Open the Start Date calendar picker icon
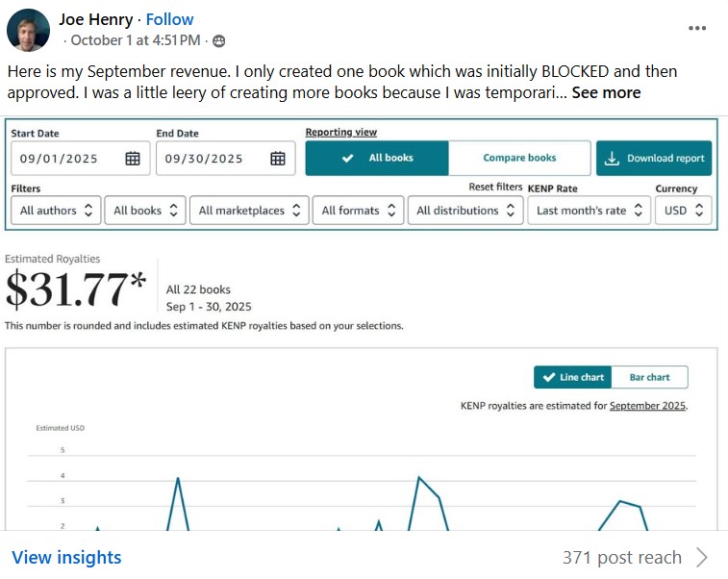The height and width of the screenshot is (579, 728). pos(133,159)
